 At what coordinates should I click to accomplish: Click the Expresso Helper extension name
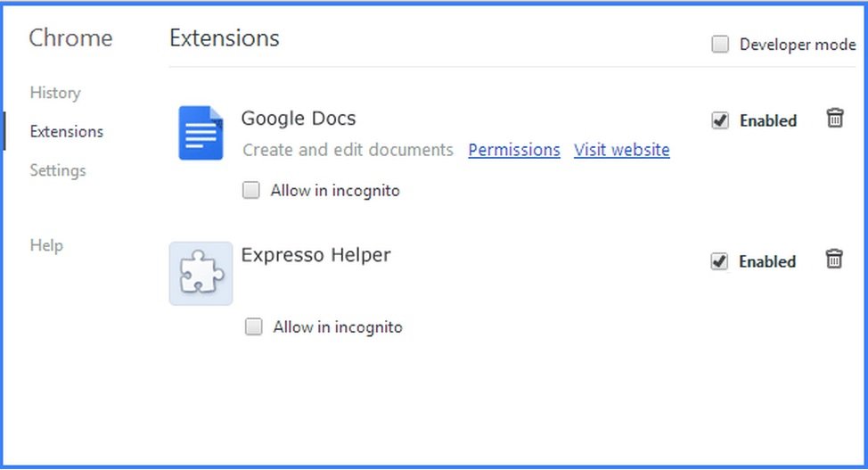[315, 255]
